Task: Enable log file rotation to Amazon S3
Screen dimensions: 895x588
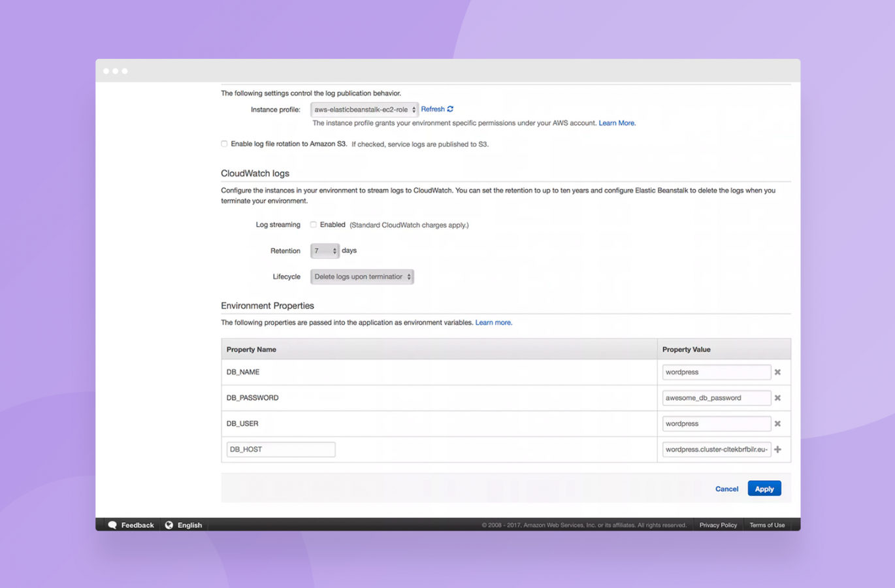Action: click(x=224, y=144)
